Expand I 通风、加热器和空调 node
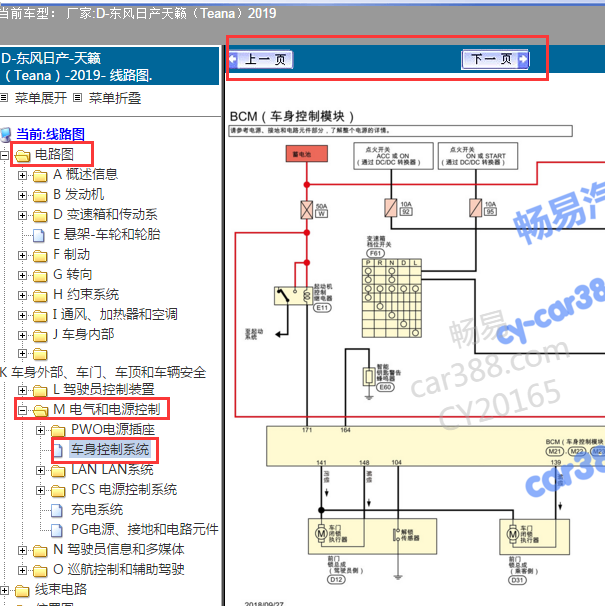The height and width of the screenshot is (606, 605). [22, 315]
